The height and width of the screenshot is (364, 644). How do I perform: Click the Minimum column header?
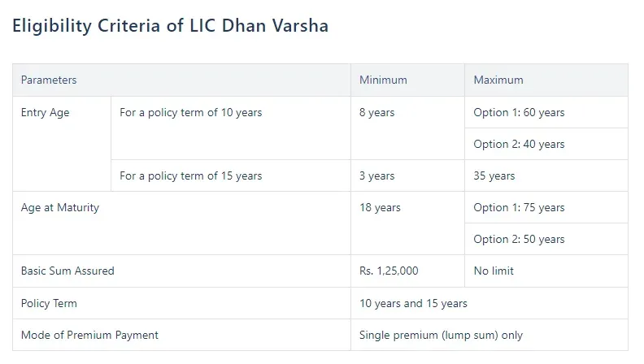407,80
